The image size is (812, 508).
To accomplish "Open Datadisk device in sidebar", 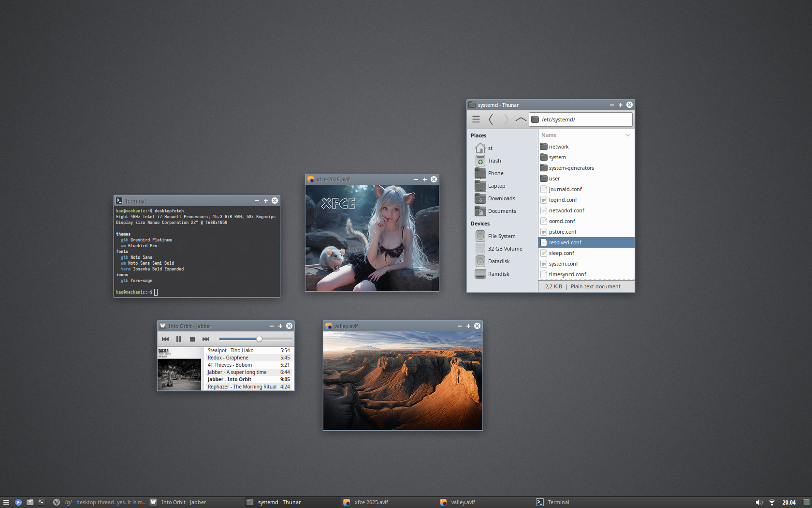I will (502, 261).
